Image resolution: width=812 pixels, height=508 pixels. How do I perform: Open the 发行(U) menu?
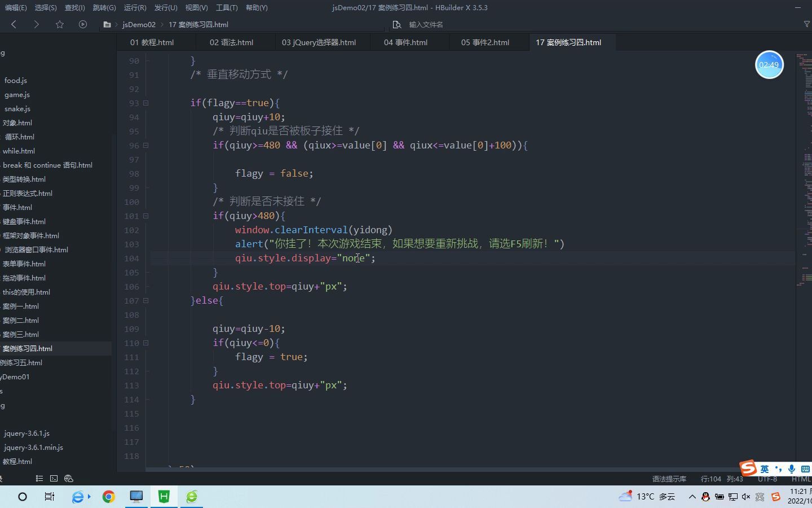[166, 7]
